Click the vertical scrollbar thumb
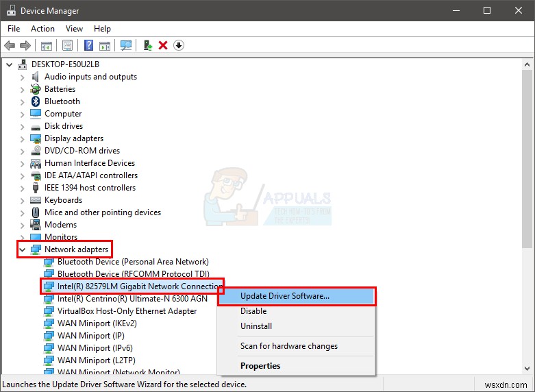 (x=527, y=159)
